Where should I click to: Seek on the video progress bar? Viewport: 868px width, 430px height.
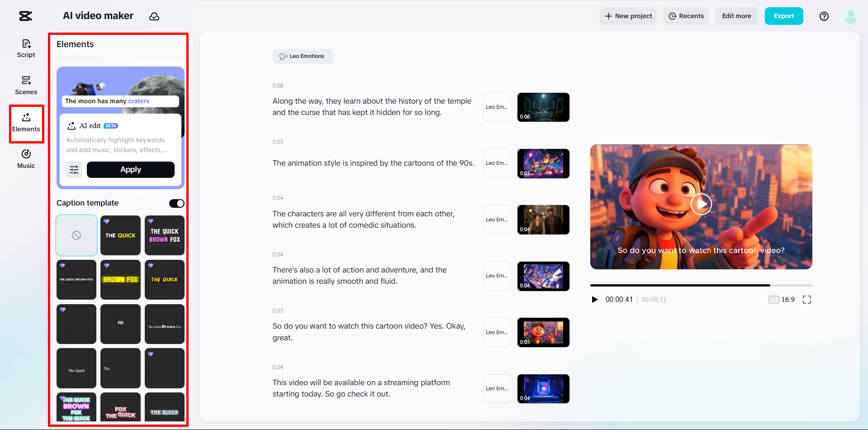pyautogui.click(x=701, y=285)
